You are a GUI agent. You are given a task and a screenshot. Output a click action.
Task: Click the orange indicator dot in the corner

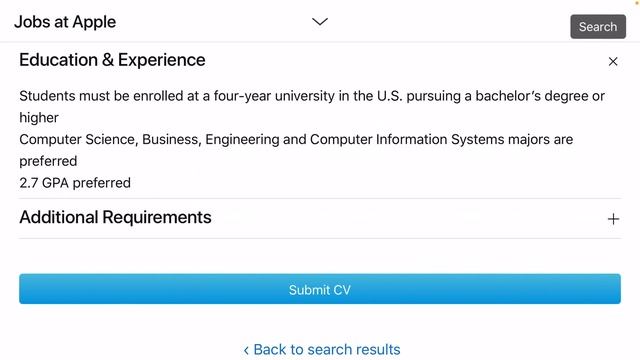point(636,2)
